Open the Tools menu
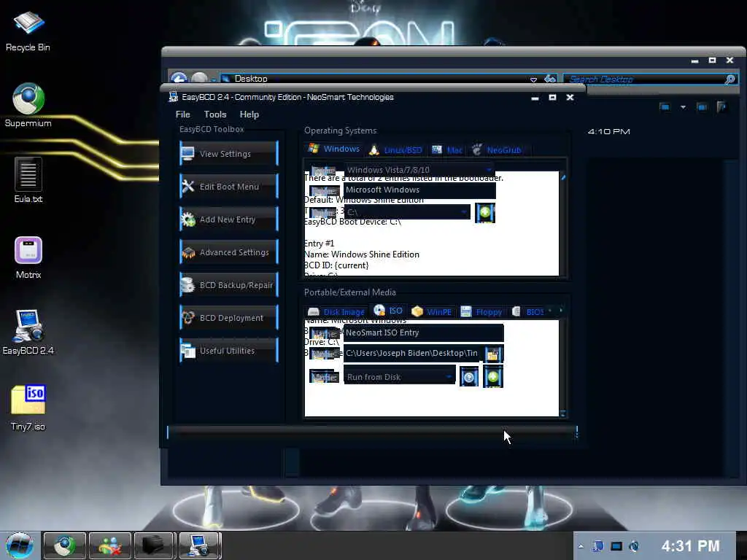This screenshot has height=560, width=747. [215, 114]
